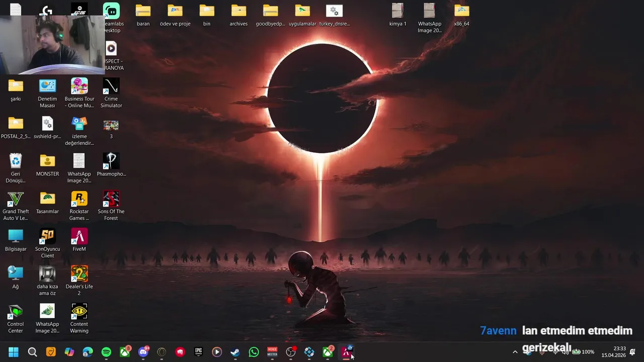
Task: Open the Tasarımlar folder
Action: 47,203
